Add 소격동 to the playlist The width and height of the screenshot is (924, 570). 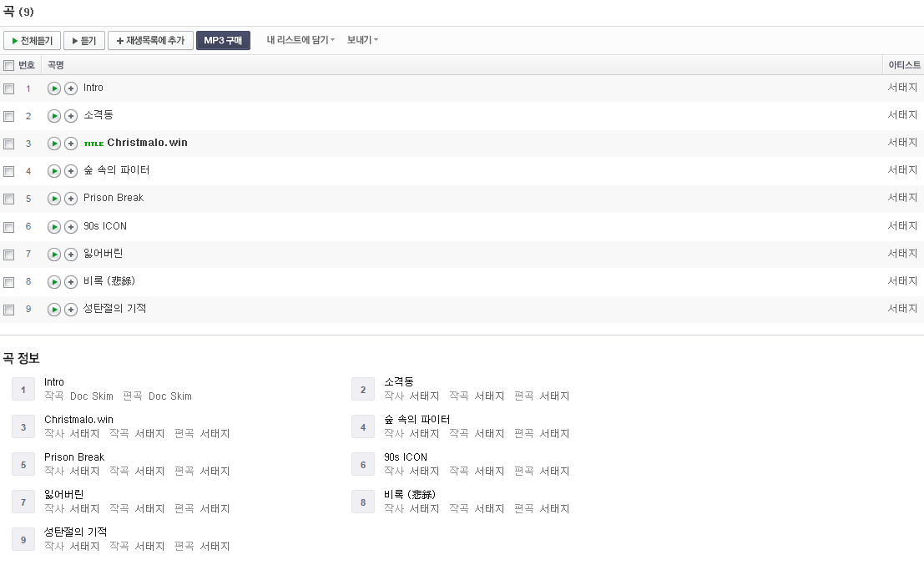tap(71, 116)
